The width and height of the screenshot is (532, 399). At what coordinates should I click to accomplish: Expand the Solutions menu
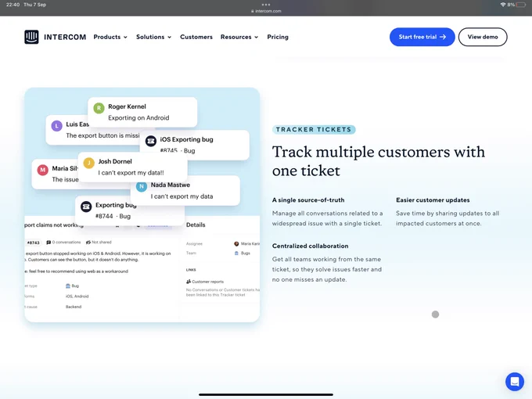pyautogui.click(x=153, y=37)
